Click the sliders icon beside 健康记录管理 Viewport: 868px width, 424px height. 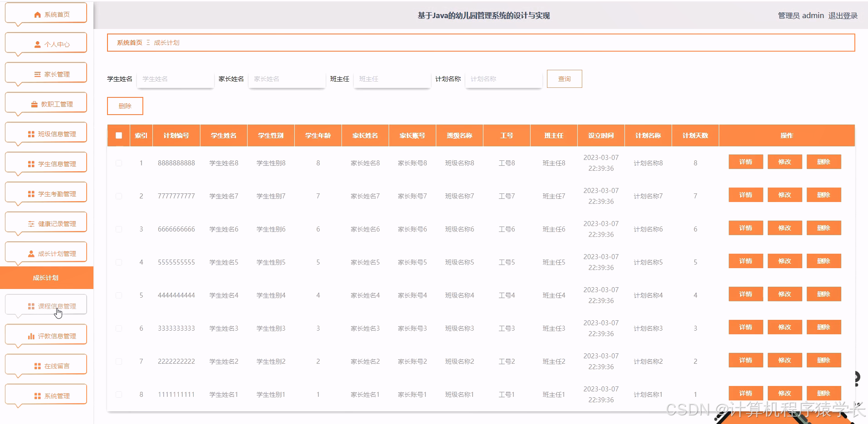pyautogui.click(x=31, y=224)
